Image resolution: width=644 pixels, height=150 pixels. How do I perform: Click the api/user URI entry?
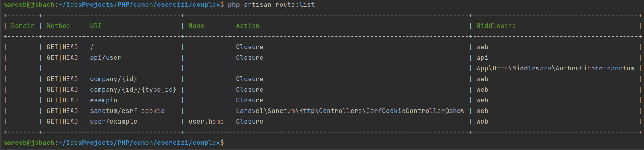(x=106, y=57)
